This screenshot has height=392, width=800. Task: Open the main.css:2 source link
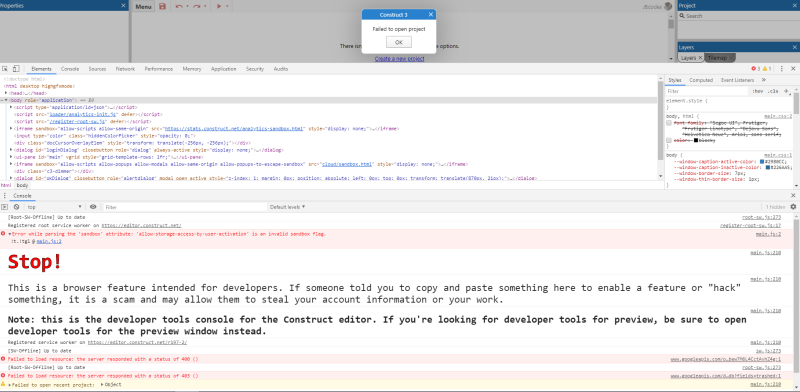[x=778, y=117]
